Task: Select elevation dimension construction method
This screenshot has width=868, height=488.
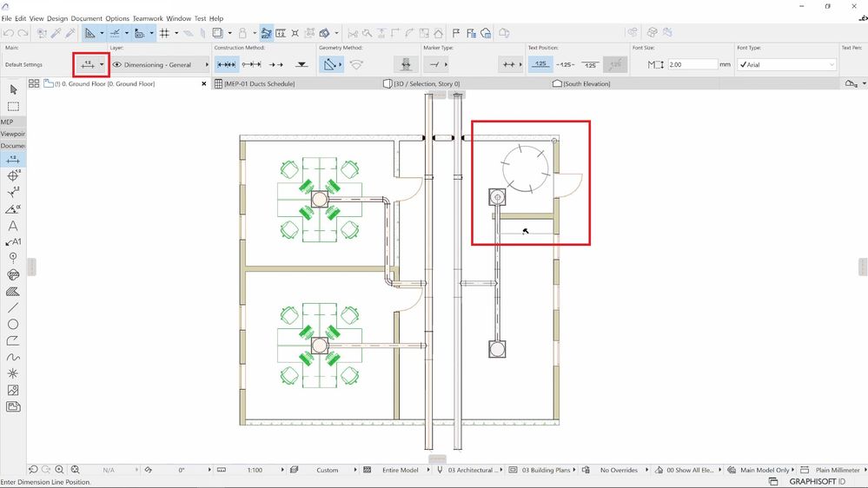Action: (x=301, y=65)
